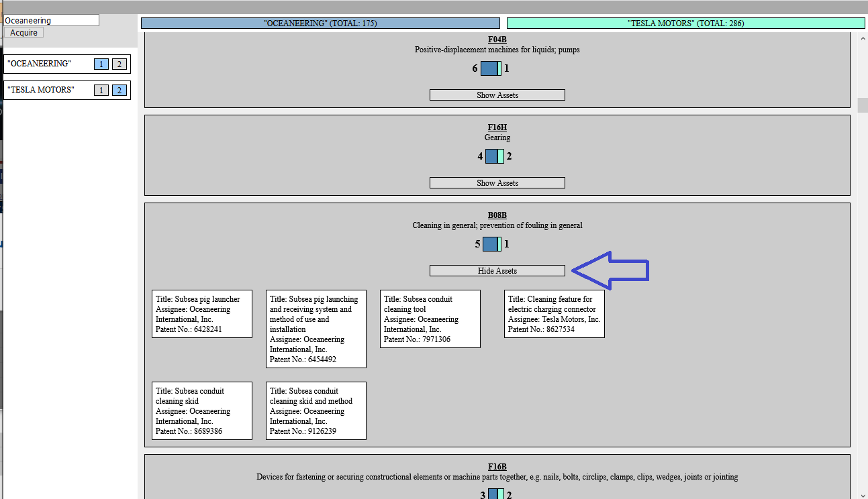Open the Subsea pig launcher patent card
868x499 pixels.
click(202, 314)
